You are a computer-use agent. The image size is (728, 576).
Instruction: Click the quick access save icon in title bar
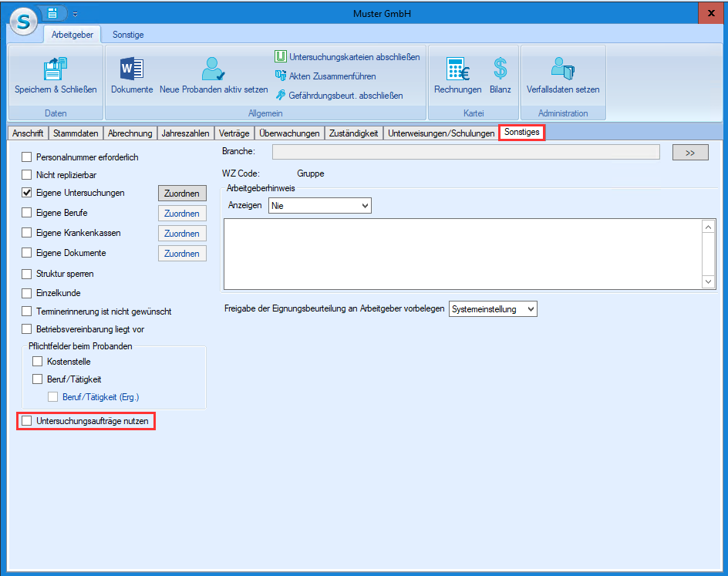(x=52, y=13)
